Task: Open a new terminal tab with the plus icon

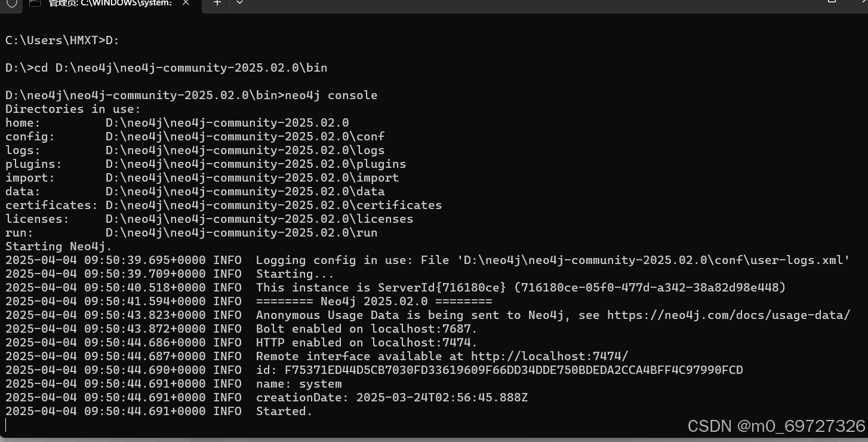Action: pyautogui.click(x=217, y=4)
